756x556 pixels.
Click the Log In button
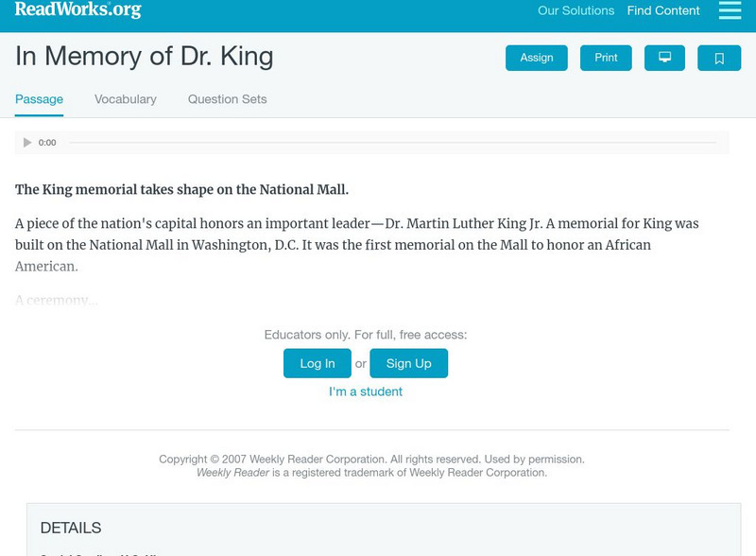coord(318,363)
